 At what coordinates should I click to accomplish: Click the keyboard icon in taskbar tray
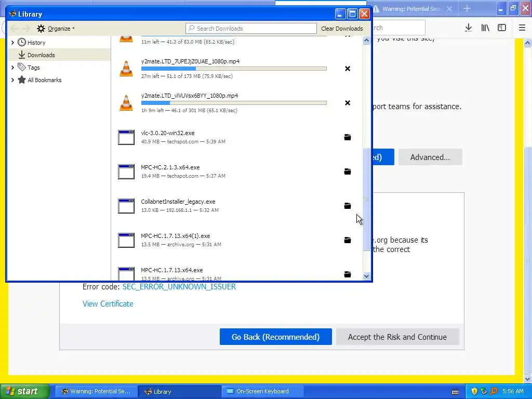[455, 392]
